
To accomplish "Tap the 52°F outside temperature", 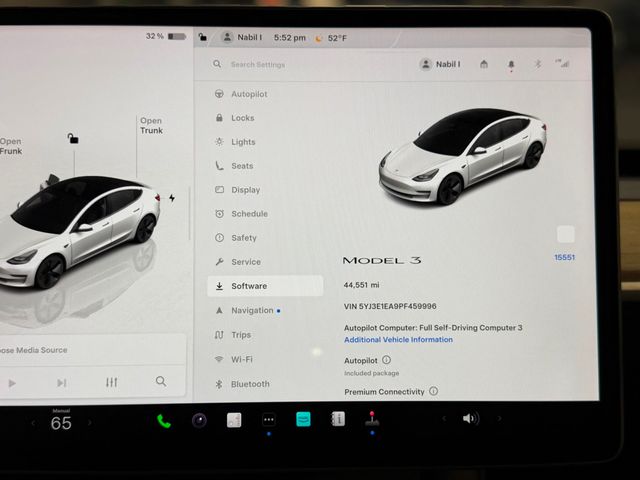I will 337,38.
